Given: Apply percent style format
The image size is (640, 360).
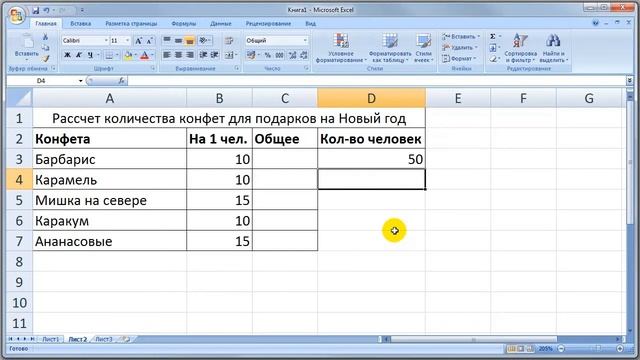Looking at the screenshot, I should coord(268,55).
